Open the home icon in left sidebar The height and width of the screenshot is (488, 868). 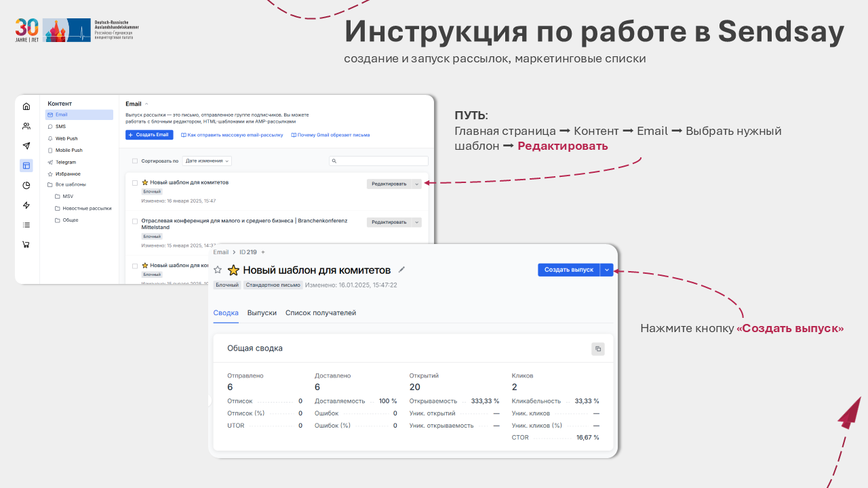tap(26, 106)
